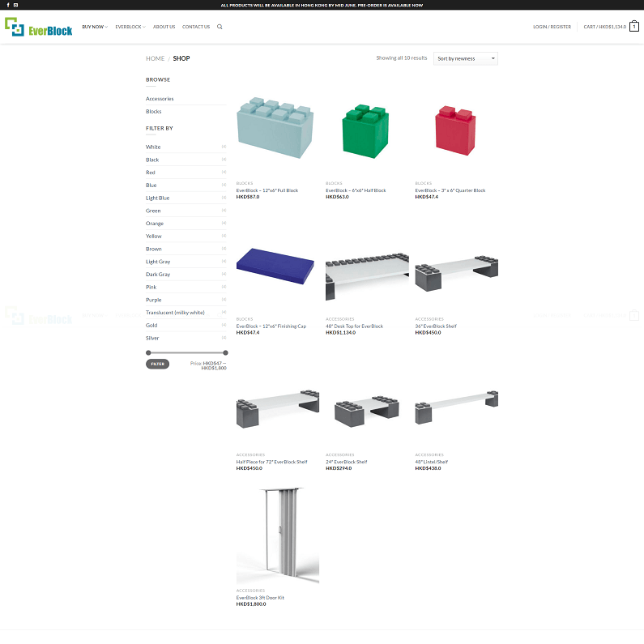The width and height of the screenshot is (644, 644).
Task: Filter by Red color
Action: [x=151, y=172]
